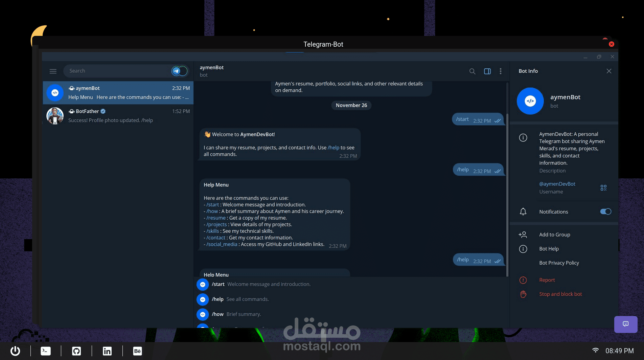The image size is (644, 360).
Task: Turn off the Notifications switch
Action: [x=605, y=212]
